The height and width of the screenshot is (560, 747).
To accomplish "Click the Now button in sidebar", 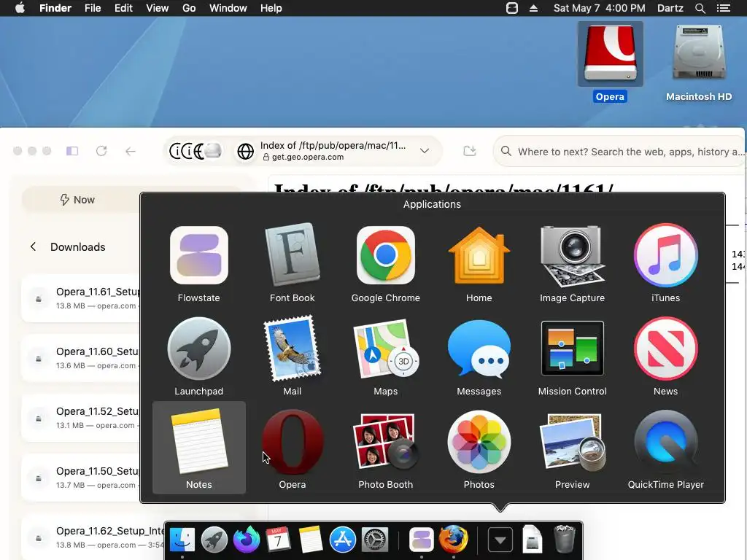I will point(77,200).
